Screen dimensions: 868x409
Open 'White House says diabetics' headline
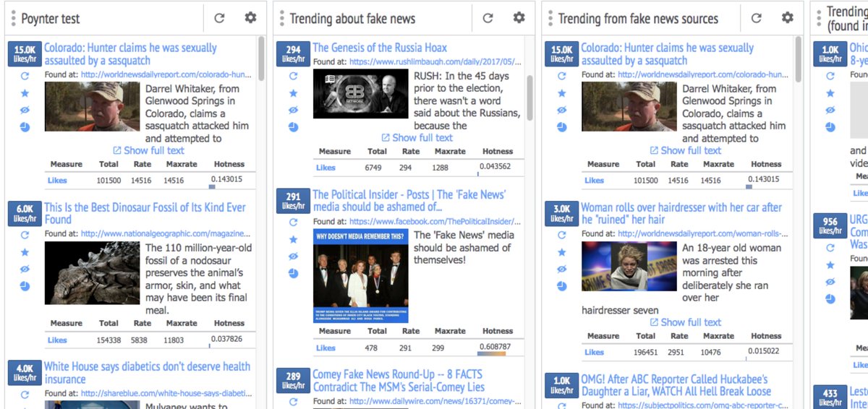pyautogui.click(x=147, y=373)
